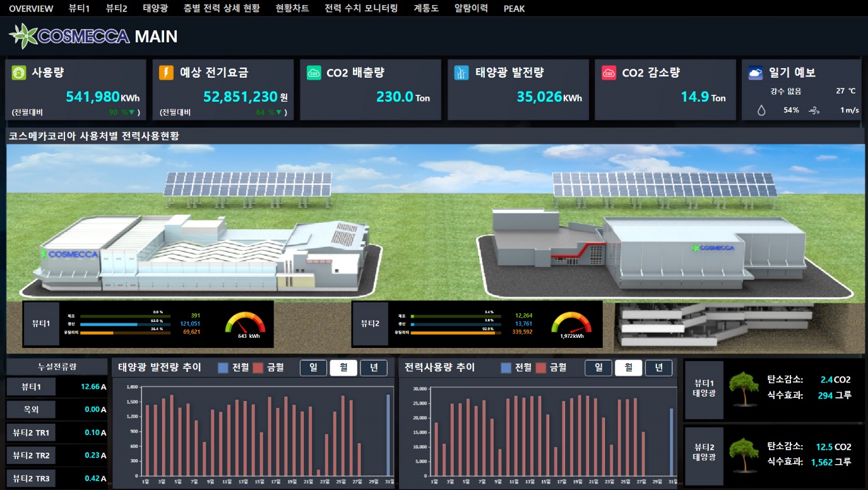Click the 뷰티2 power gauge meter
The image size is (868, 490).
571,324
